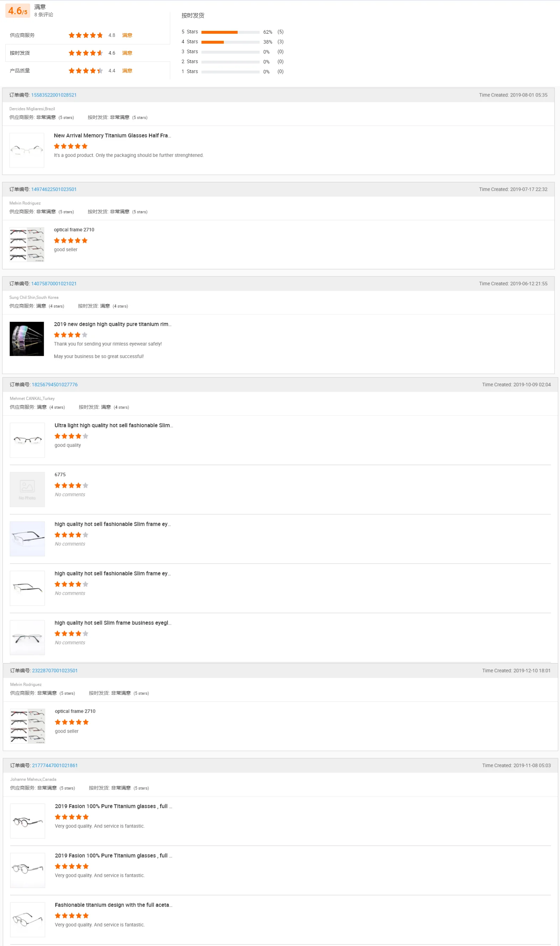This screenshot has height=946, width=560.
Task: Click the No Photo placeholder for item 6775
Action: pos(27,490)
